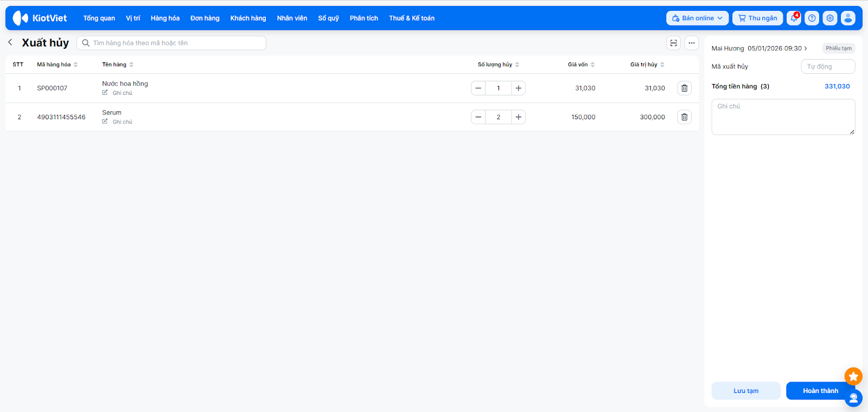Open the Đơn hàng menu
The width and height of the screenshot is (868, 412).
205,18
